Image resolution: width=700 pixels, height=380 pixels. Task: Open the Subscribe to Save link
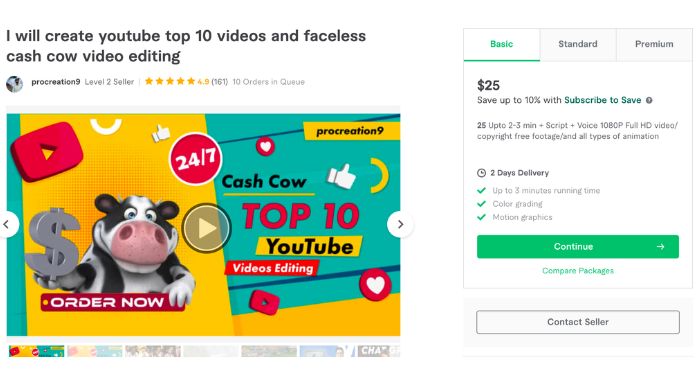click(x=602, y=100)
